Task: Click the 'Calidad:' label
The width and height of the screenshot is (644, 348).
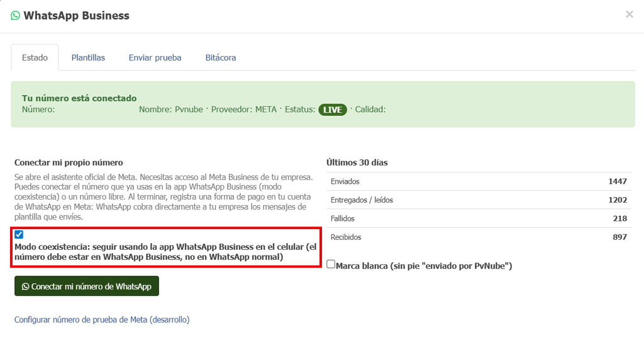Action: pyautogui.click(x=370, y=109)
